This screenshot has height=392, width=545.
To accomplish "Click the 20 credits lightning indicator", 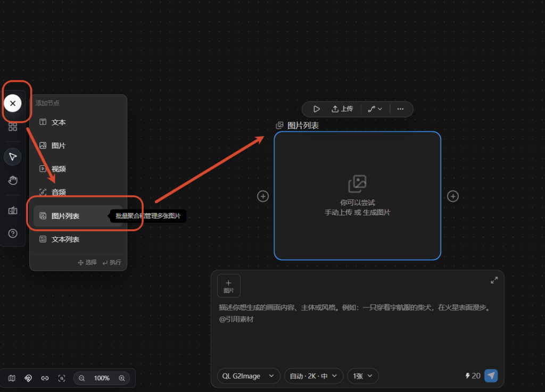I will click(473, 376).
